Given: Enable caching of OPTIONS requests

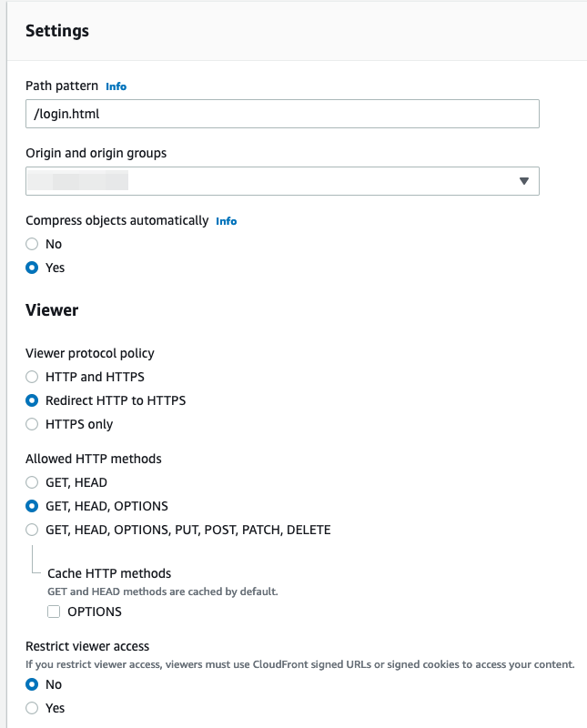Looking at the screenshot, I should (x=55, y=612).
